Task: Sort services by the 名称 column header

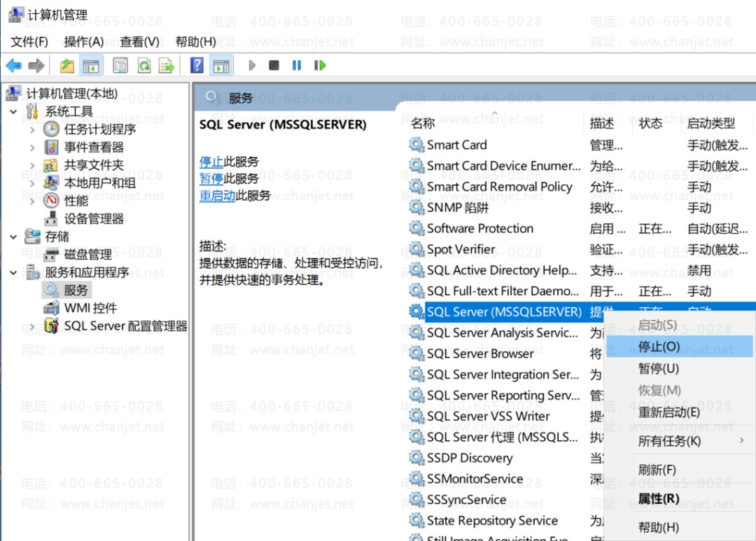Action: [495, 123]
